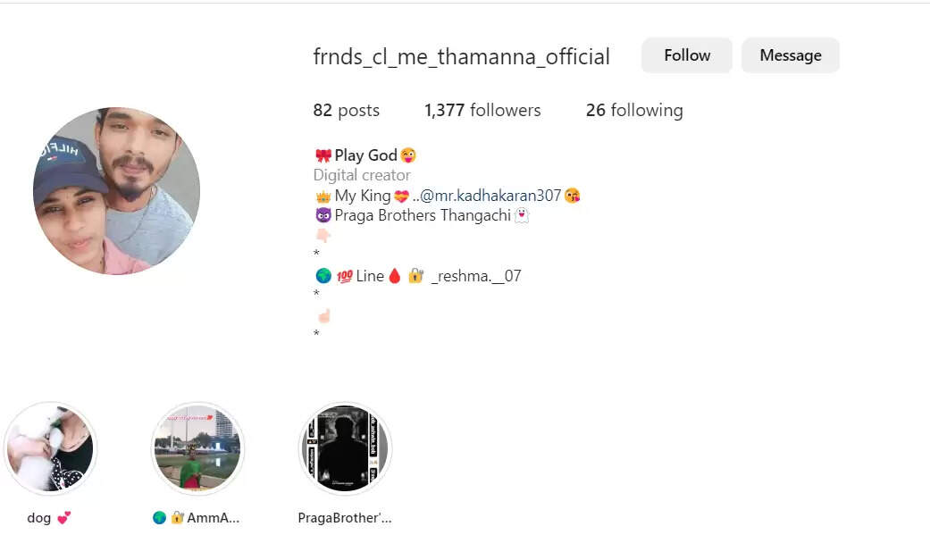Click the Digital creator category label
Viewport: 930px width, 560px height.
(362, 176)
